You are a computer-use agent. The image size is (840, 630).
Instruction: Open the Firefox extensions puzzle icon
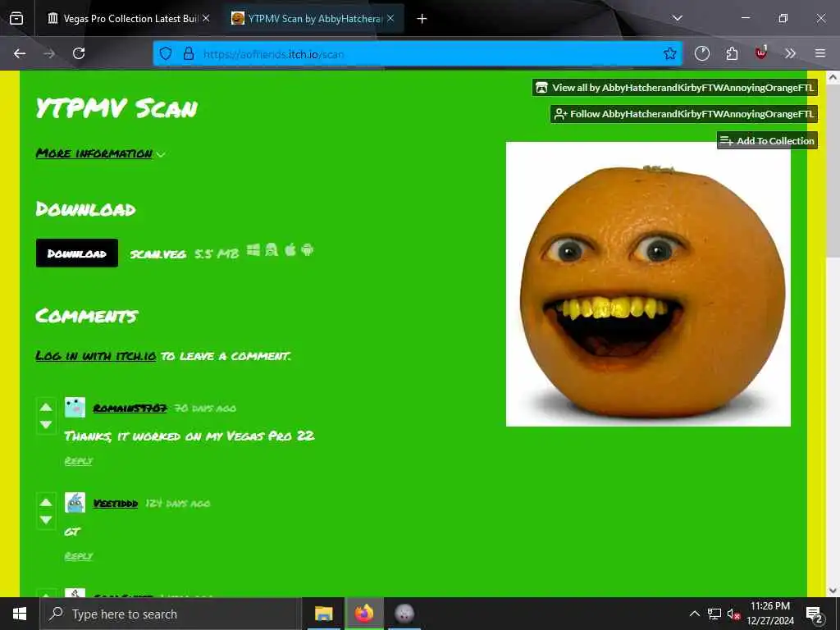[x=732, y=53]
